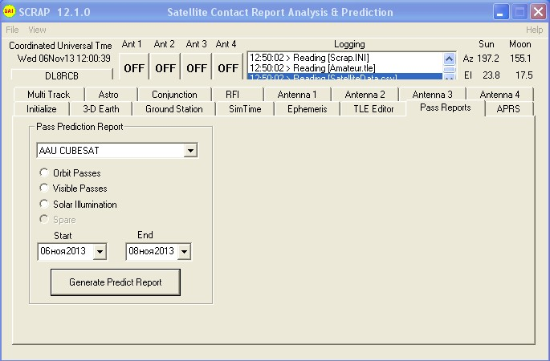Click the UTC time Wed 06Nov13 12:00:39

[64, 58]
